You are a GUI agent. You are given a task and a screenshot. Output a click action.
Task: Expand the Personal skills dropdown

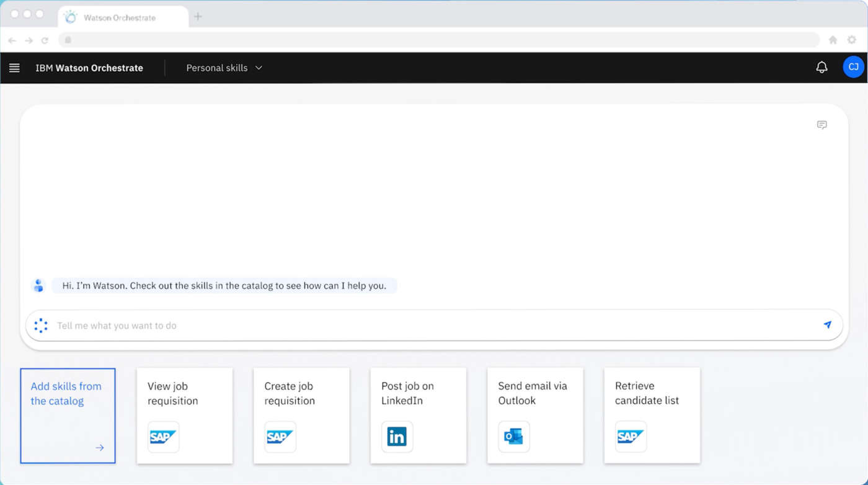224,68
